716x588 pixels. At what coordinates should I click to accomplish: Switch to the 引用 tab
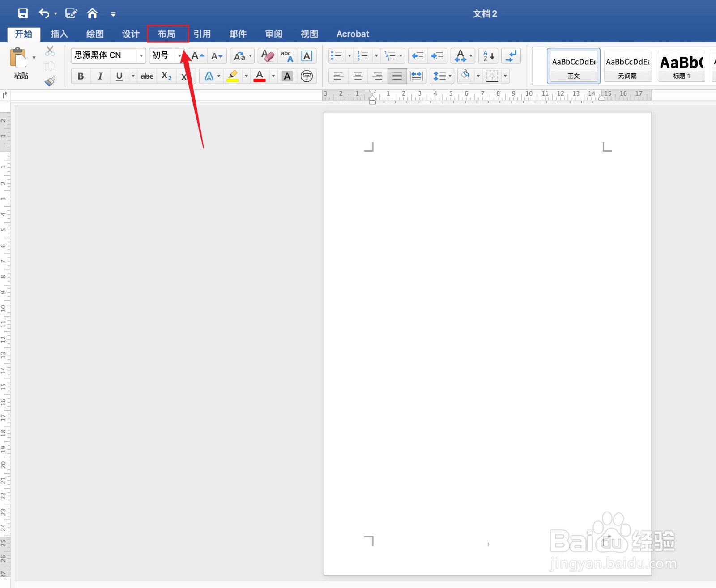pos(202,34)
